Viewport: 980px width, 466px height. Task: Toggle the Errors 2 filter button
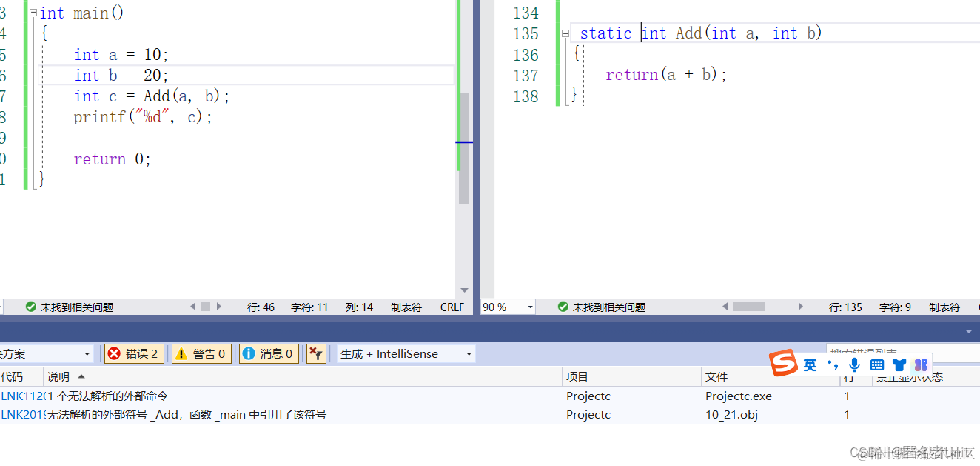tap(133, 353)
